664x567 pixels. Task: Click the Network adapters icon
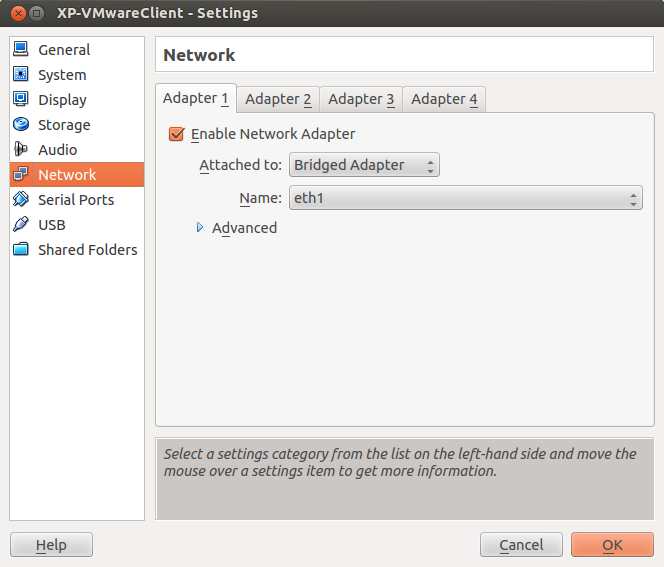pos(21,174)
